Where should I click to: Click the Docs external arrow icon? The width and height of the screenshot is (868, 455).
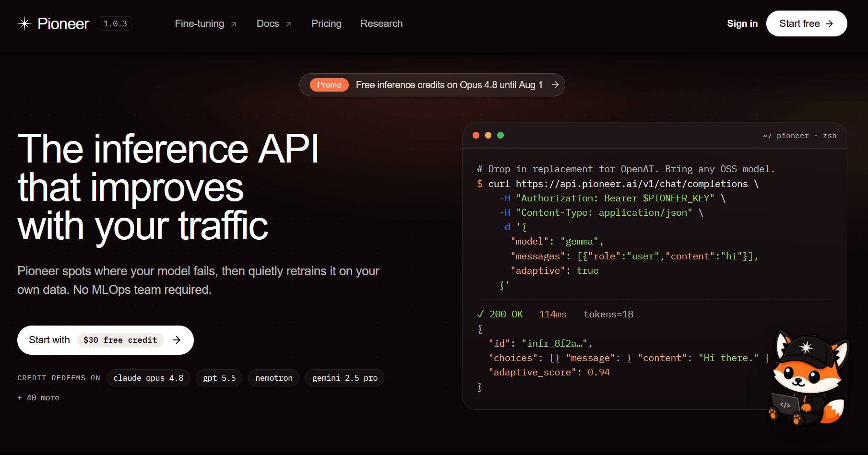point(288,24)
